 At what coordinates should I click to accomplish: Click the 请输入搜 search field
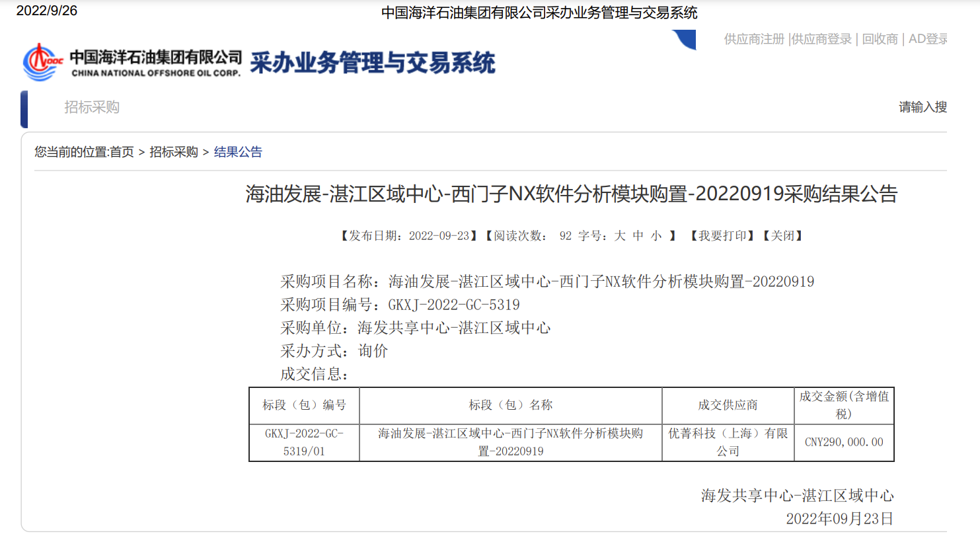pos(923,107)
